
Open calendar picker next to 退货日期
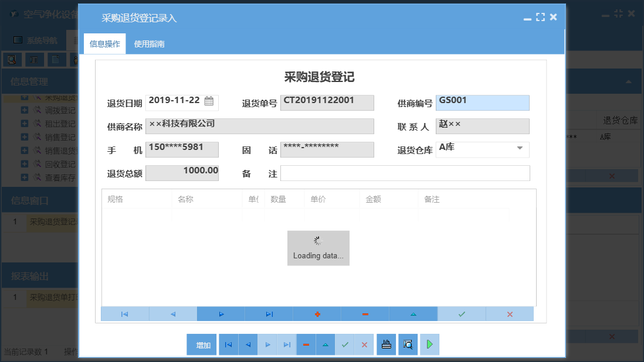click(209, 100)
